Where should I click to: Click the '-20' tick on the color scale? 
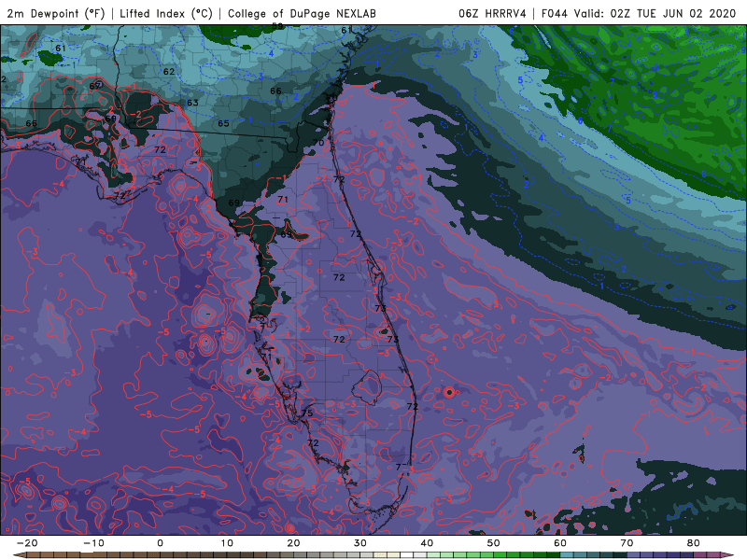[x=27, y=543]
